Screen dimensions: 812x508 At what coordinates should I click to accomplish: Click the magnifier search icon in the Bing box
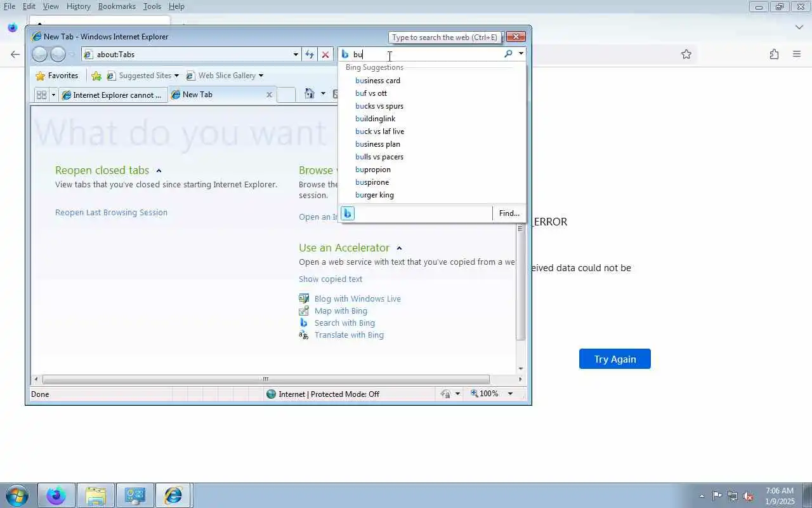click(x=508, y=54)
